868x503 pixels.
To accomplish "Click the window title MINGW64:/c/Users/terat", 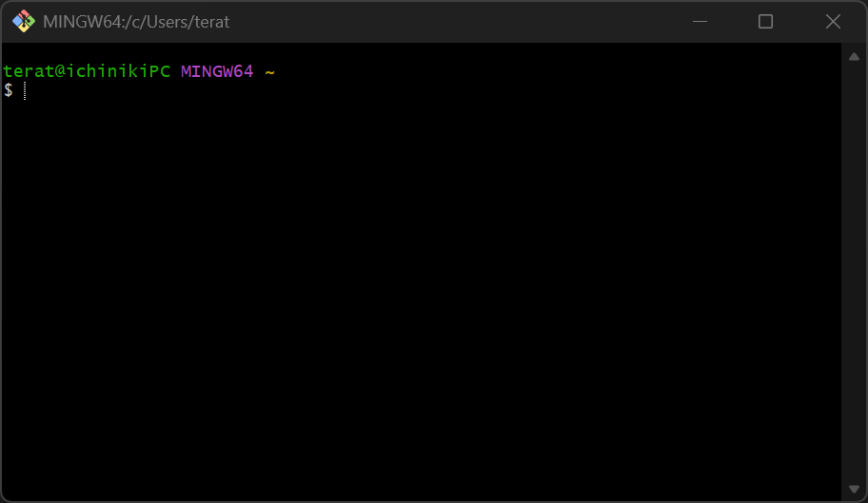I will [x=136, y=21].
